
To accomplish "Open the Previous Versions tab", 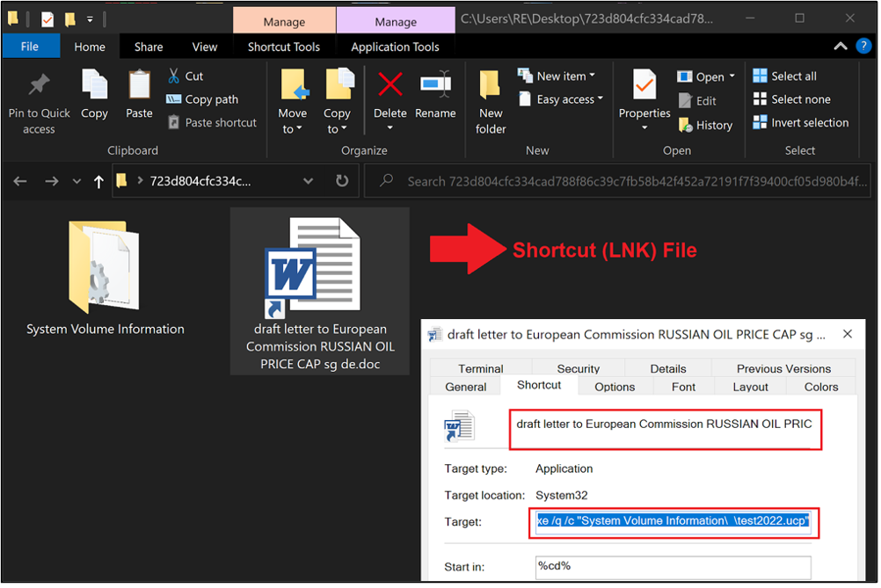I will (783, 368).
